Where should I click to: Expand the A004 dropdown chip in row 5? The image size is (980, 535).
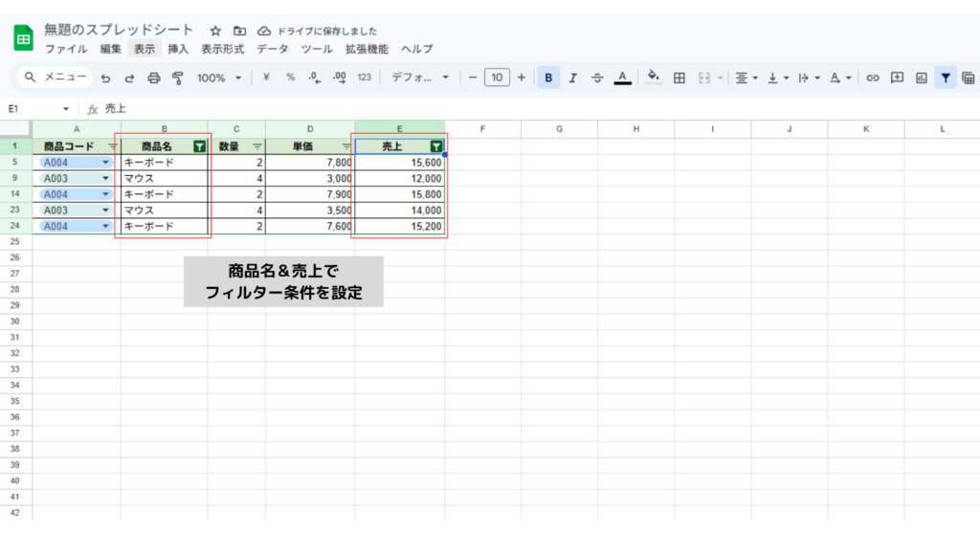click(105, 163)
